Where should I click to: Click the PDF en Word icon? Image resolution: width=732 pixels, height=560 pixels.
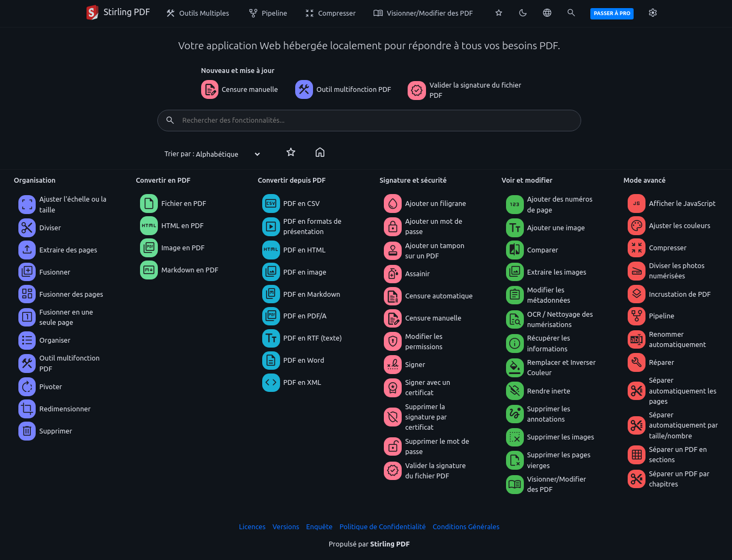(271, 360)
